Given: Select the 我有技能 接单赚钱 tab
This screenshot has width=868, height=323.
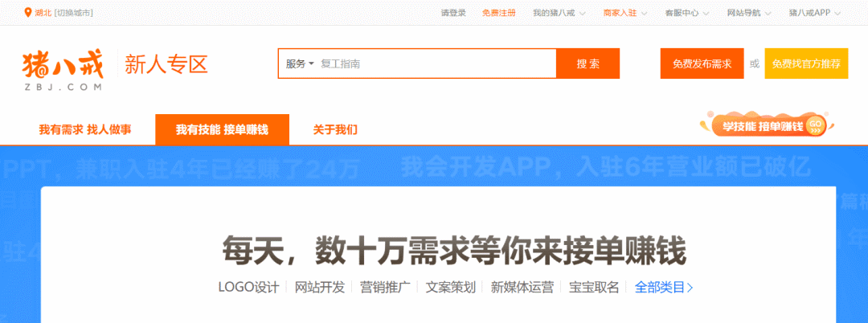Looking at the screenshot, I should coord(222,129).
